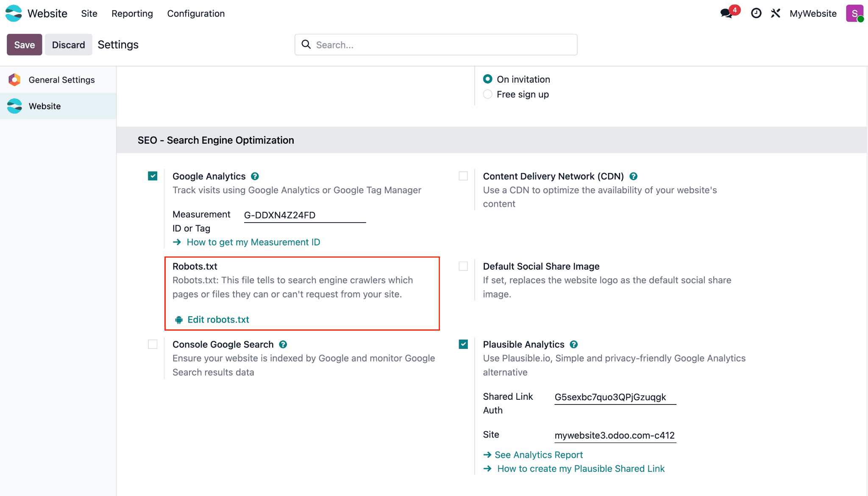Click the Edit robots.txt link

218,320
